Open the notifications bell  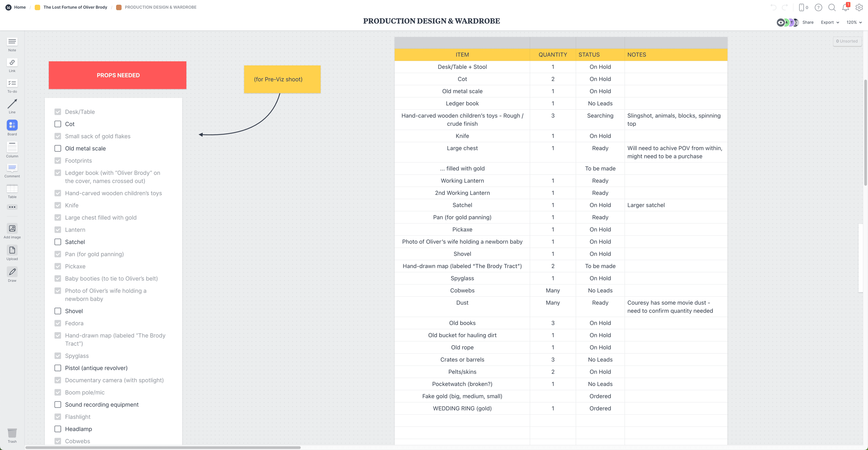(845, 7)
